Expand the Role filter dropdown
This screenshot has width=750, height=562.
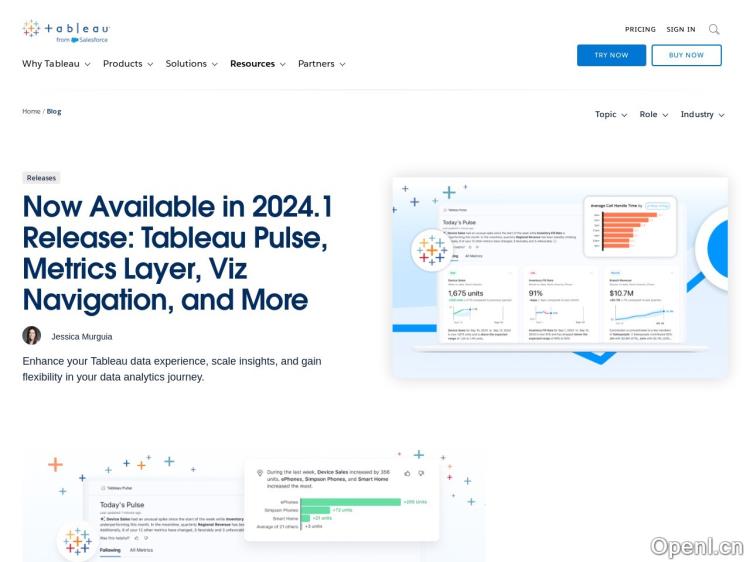654,115
